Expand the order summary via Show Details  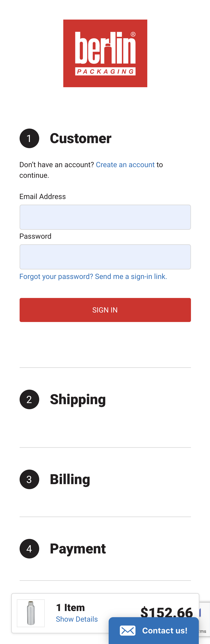pos(77,619)
